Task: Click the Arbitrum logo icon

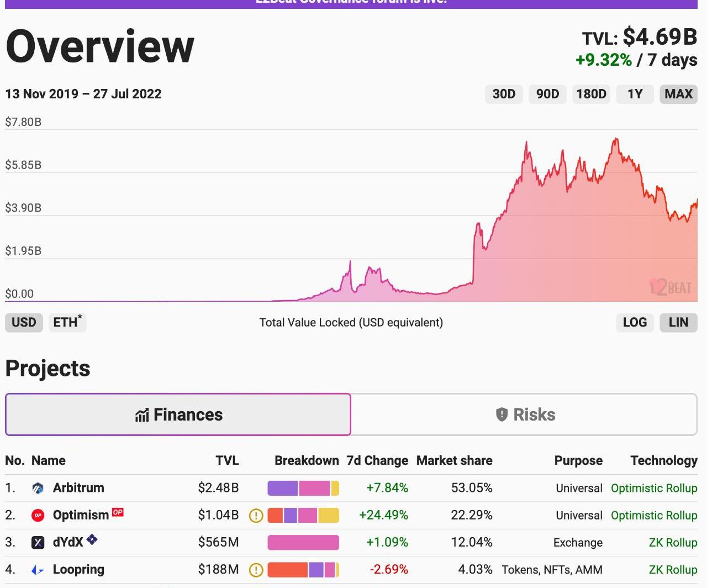Action: [x=38, y=488]
